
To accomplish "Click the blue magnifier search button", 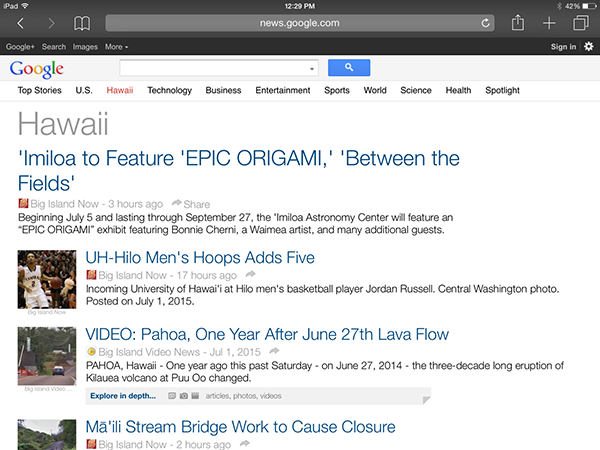I will (349, 68).
